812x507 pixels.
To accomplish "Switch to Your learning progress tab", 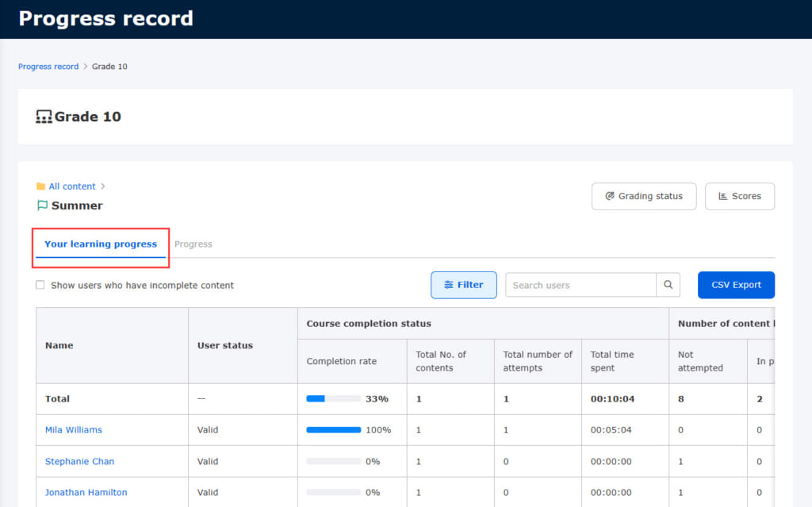I will (101, 244).
